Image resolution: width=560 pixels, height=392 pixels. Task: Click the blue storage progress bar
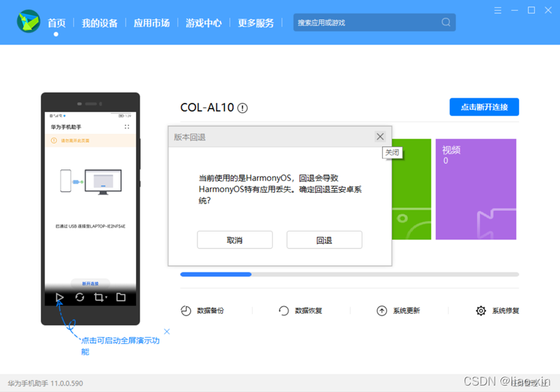216,274
